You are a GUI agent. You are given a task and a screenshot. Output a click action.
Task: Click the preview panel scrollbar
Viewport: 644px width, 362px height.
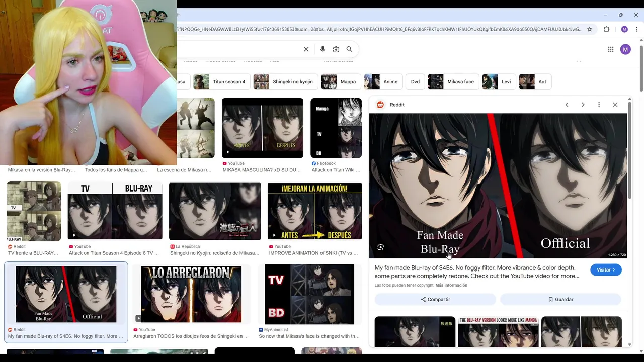[630, 151]
